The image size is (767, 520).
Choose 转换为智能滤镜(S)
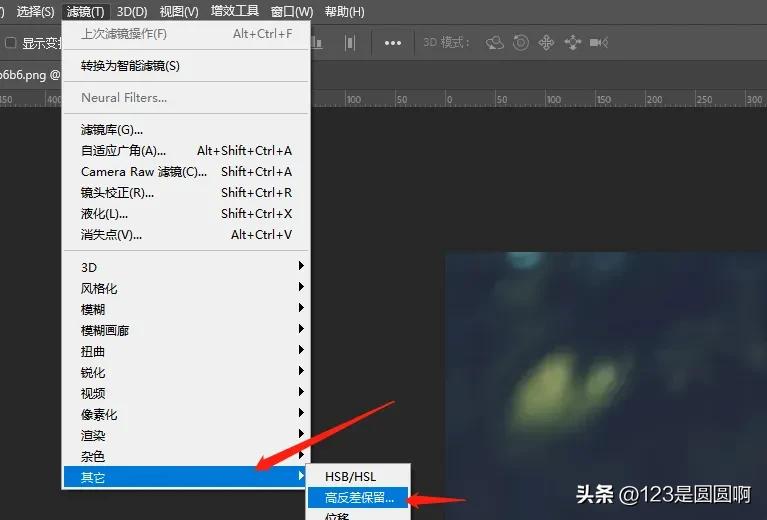tap(186, 66)
